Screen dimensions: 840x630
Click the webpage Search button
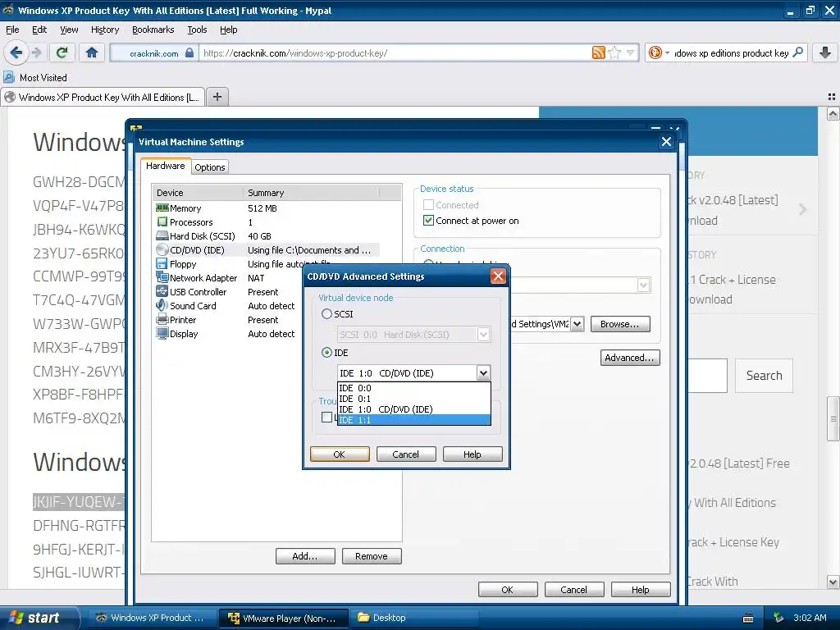764,376
